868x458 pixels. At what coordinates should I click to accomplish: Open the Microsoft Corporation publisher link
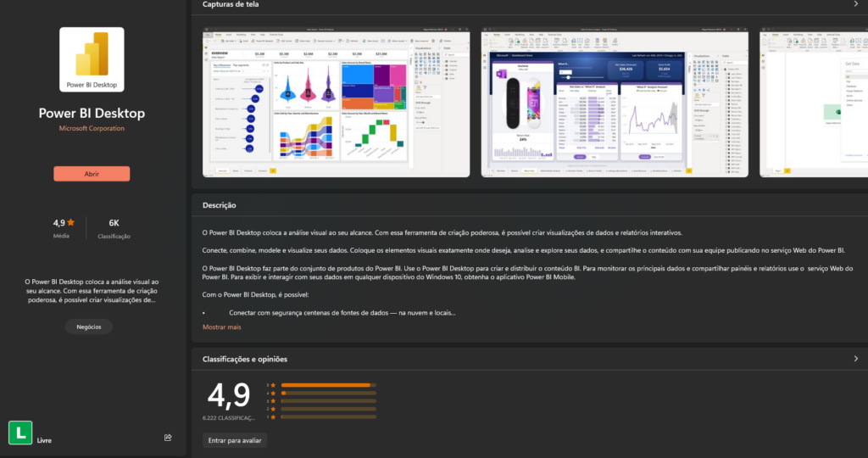[92, 128]
